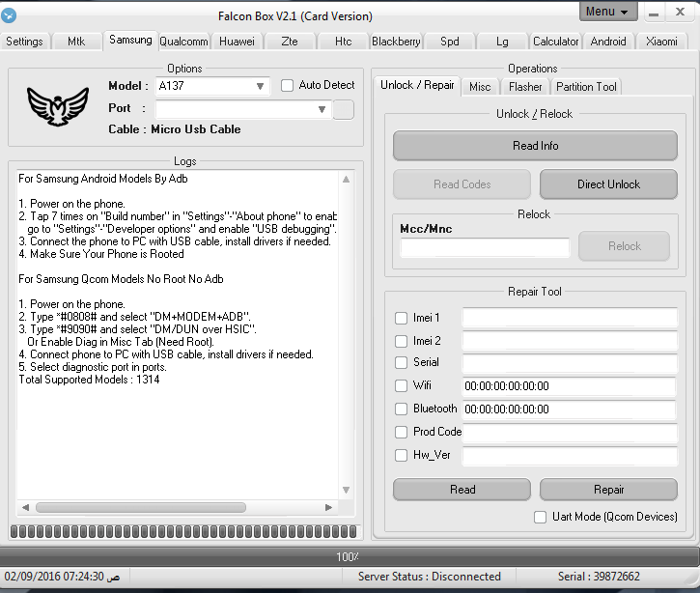Click the Serial text field

(x=570, y=363)
